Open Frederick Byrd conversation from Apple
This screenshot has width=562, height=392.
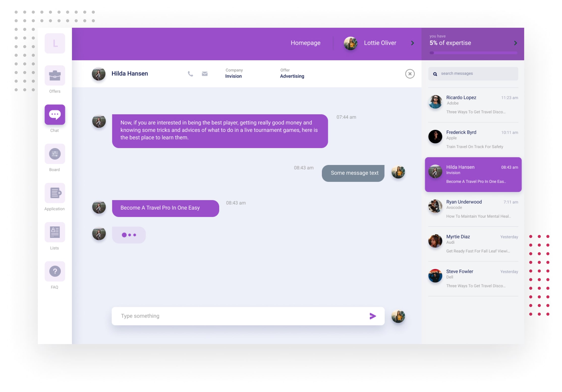tap(473, 139)
